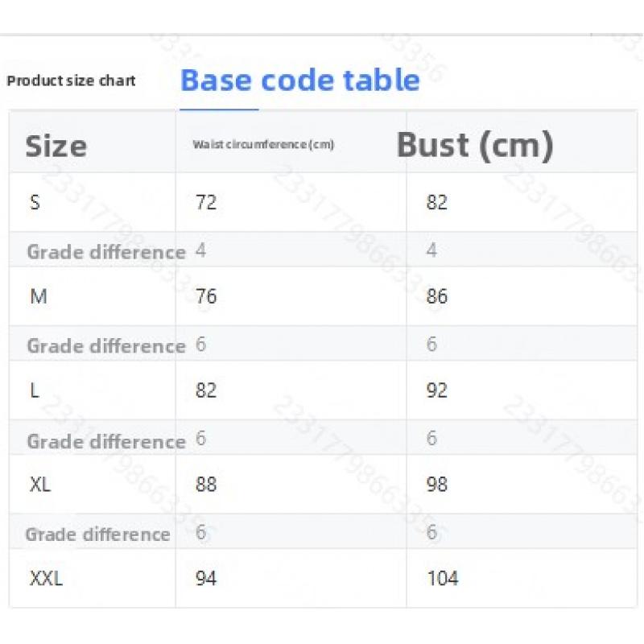Click the XXL size row label

pos(46,578)
